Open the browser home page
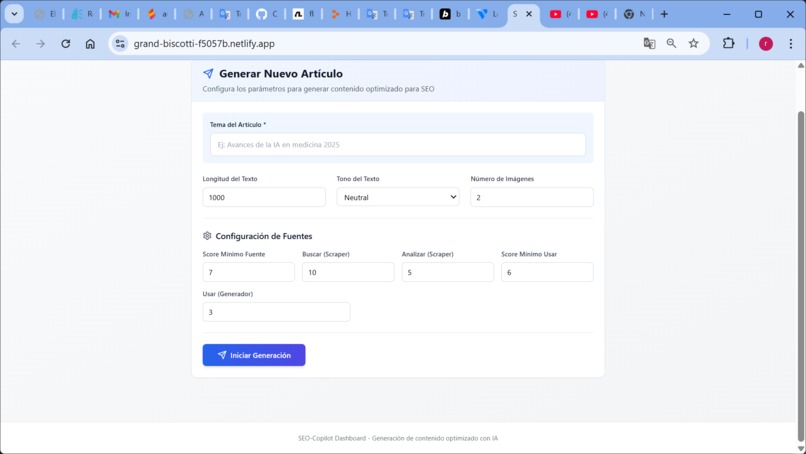The height and width of the screenshot is (454, 806). [90, 44]
